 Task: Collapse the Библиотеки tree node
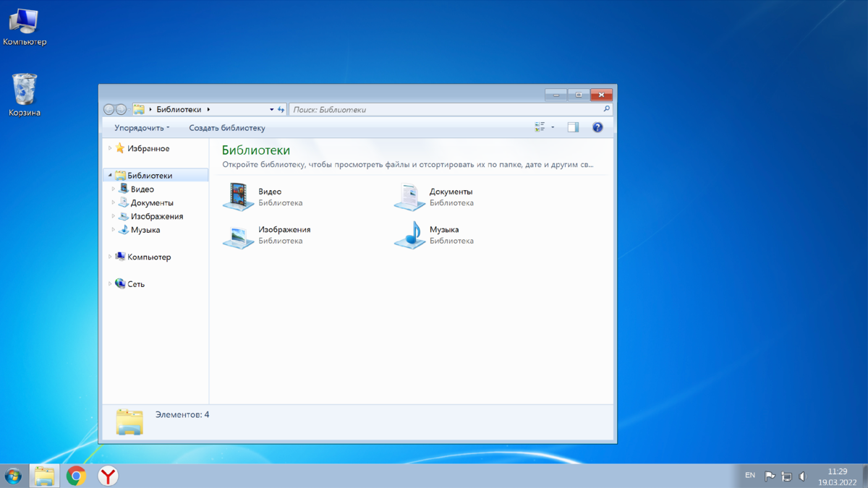coord(110,176)
